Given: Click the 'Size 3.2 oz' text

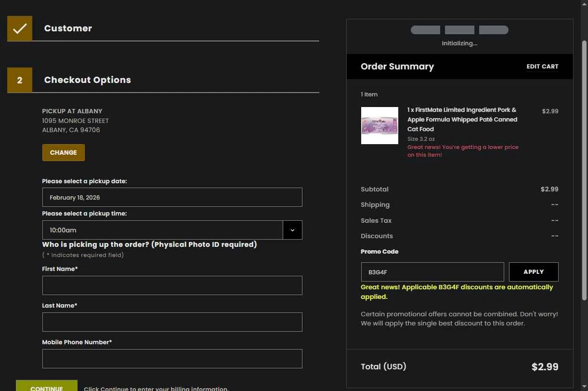Looking at the screenshot, I should point(421,139).
